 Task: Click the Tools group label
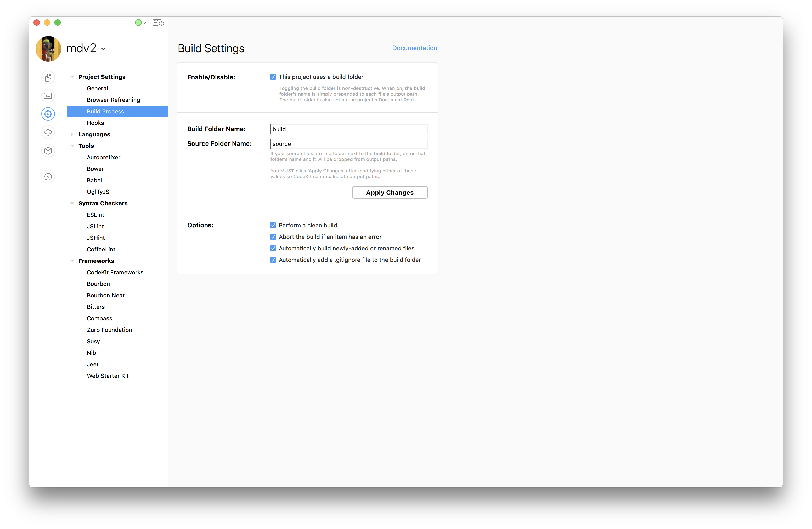coord(86,146)
